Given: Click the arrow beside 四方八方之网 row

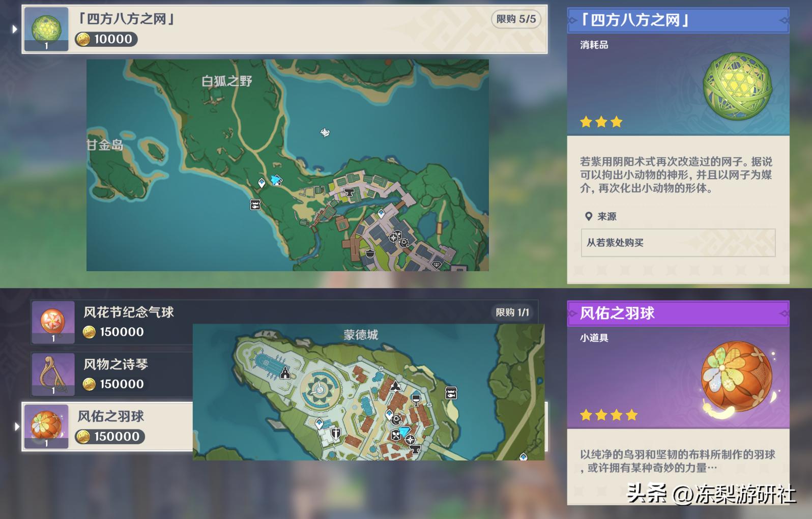Looking at the screenshot, I should pyautogui.click(x=15, y=30).
